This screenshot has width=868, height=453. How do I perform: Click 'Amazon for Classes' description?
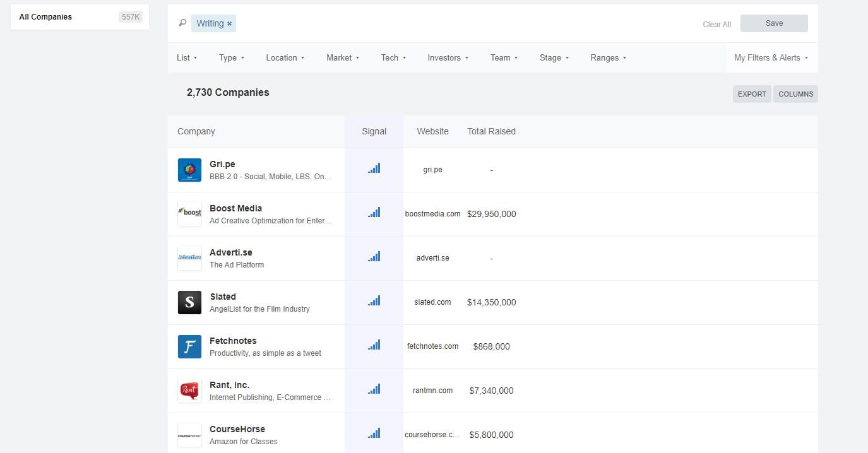tap(243, 442)
